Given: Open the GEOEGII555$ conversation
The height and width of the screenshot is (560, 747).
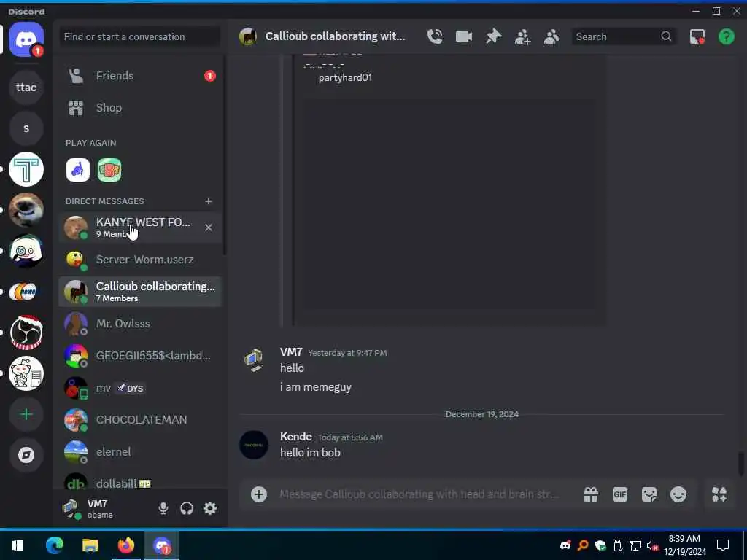Looking at the screenshot, I should (x=140, y=356).
